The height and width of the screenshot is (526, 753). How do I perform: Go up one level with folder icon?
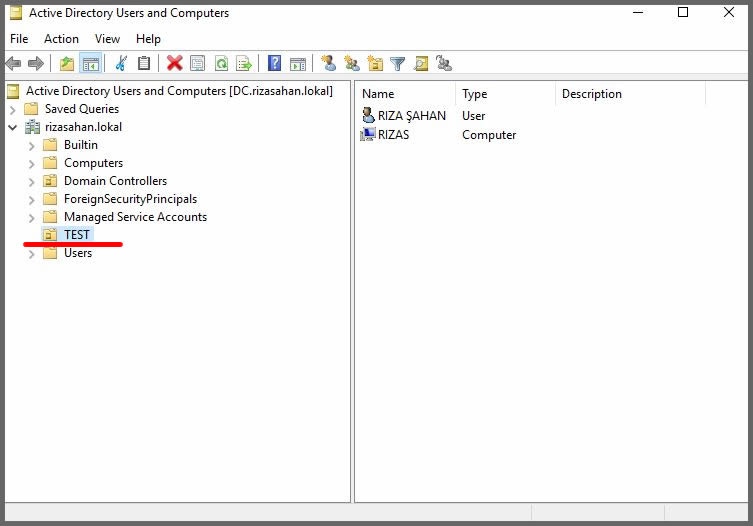point(67,63)
